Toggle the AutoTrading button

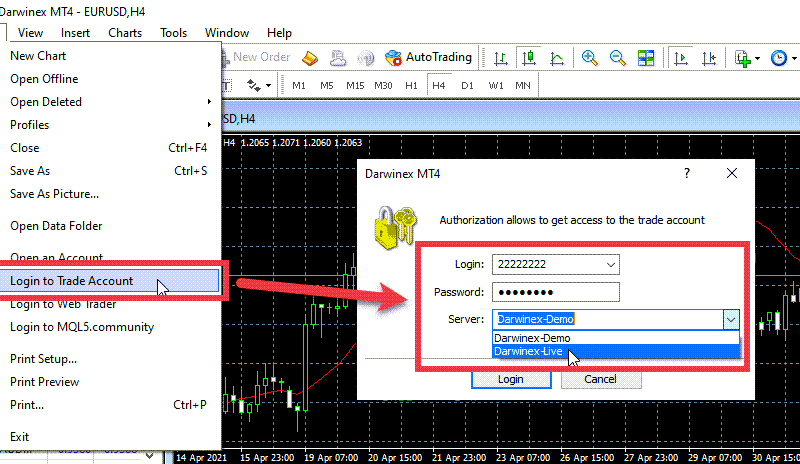click(428, 57)
